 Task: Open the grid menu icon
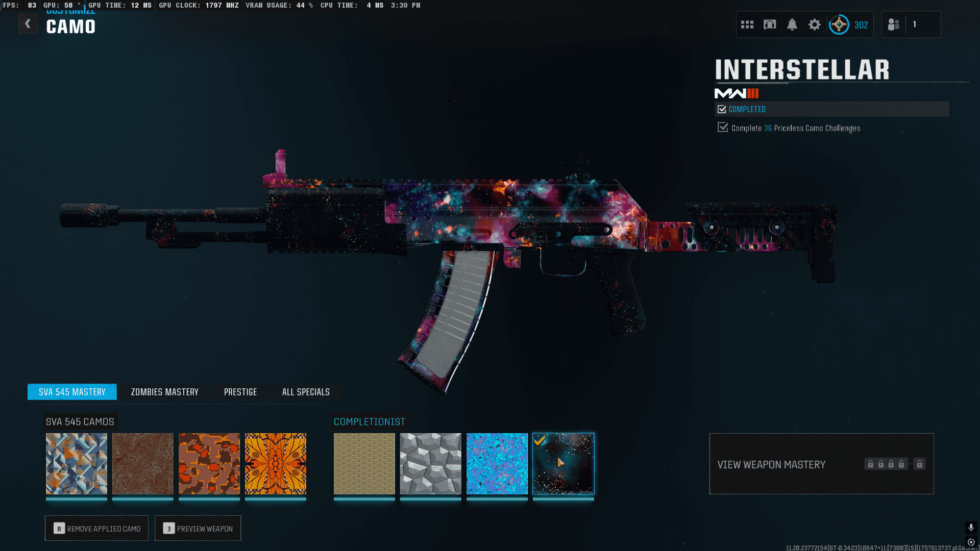click(x=747, y=24)
